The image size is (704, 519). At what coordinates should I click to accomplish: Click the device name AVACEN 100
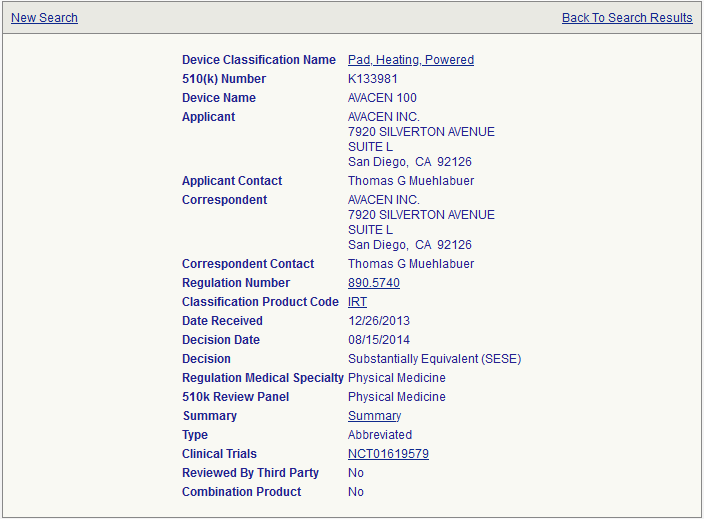click(x=382, y=98)
